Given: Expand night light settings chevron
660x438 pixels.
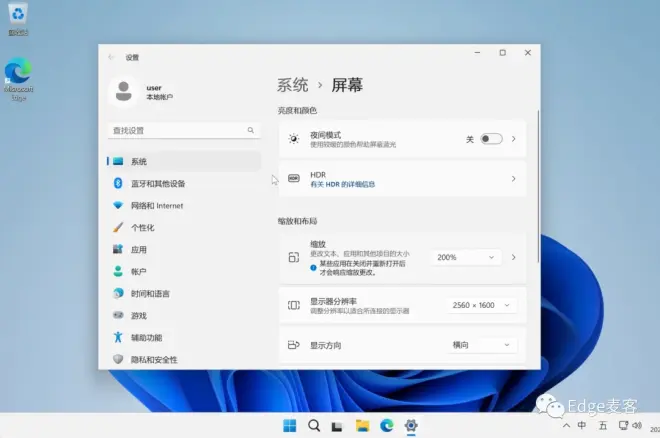Looking at the screenshot, I should pos(514,139).
